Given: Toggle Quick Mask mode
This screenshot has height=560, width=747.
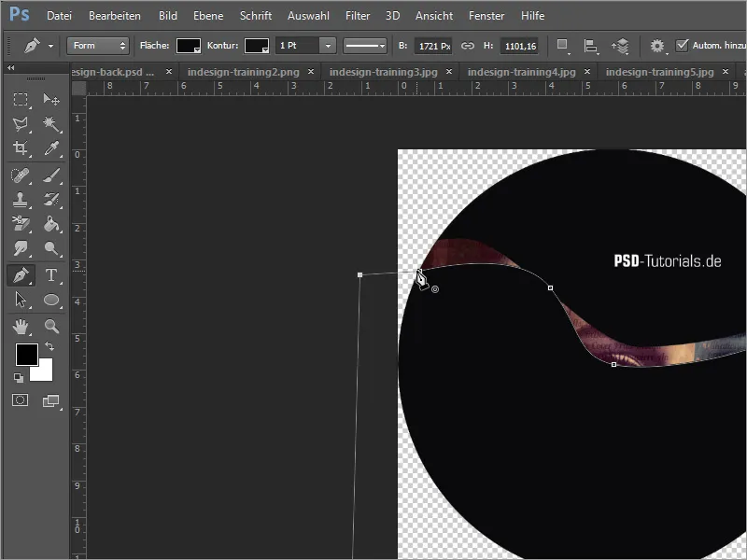Looking at the screenshot, I should pyautogui.click(x=20, y=400).
